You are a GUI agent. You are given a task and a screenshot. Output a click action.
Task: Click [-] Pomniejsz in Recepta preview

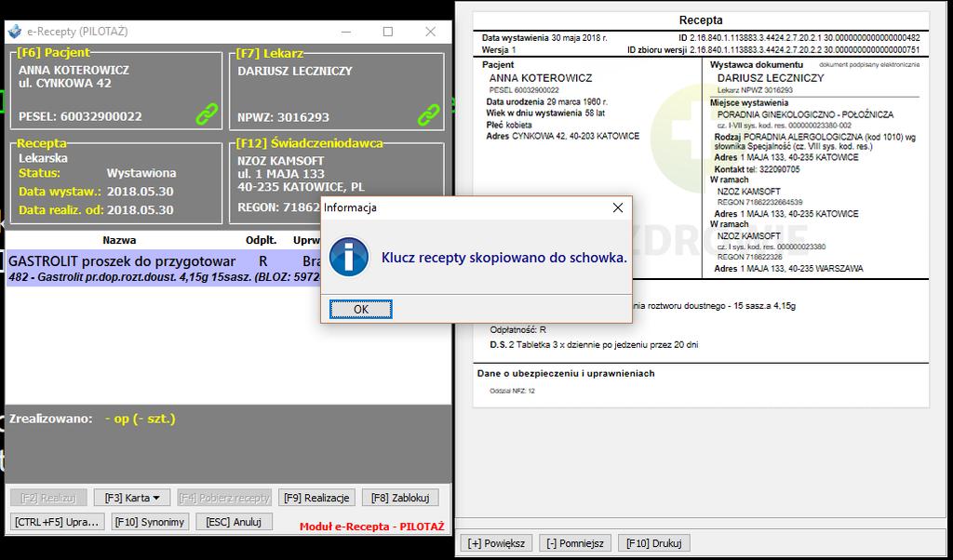tap(575, 543)
